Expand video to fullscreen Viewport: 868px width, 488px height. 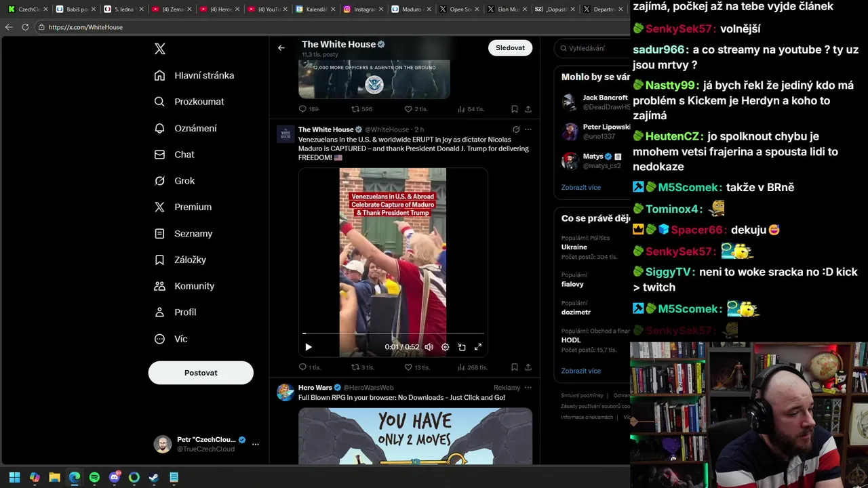tap(478, 347)
